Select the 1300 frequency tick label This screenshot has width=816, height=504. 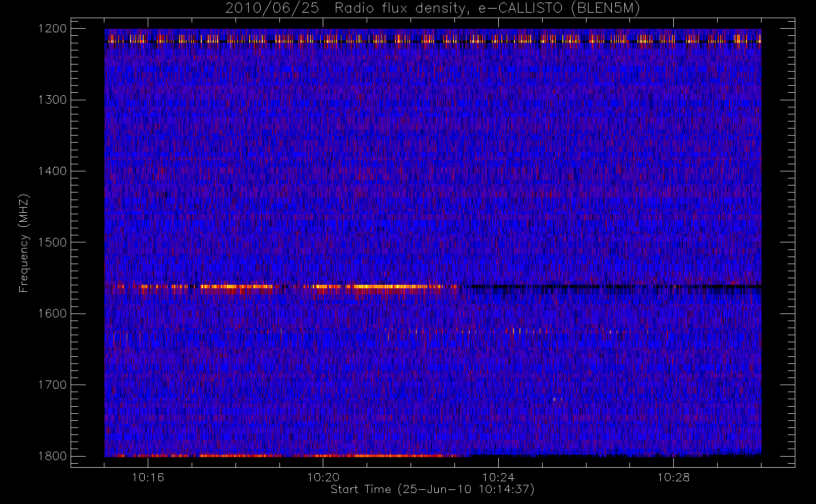(52, 100)
